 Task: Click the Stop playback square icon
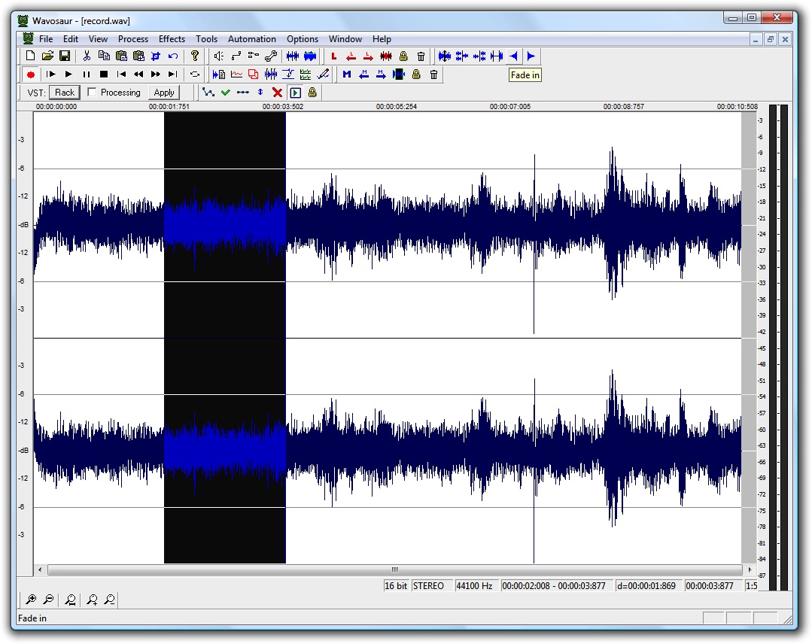click(104, 74)
